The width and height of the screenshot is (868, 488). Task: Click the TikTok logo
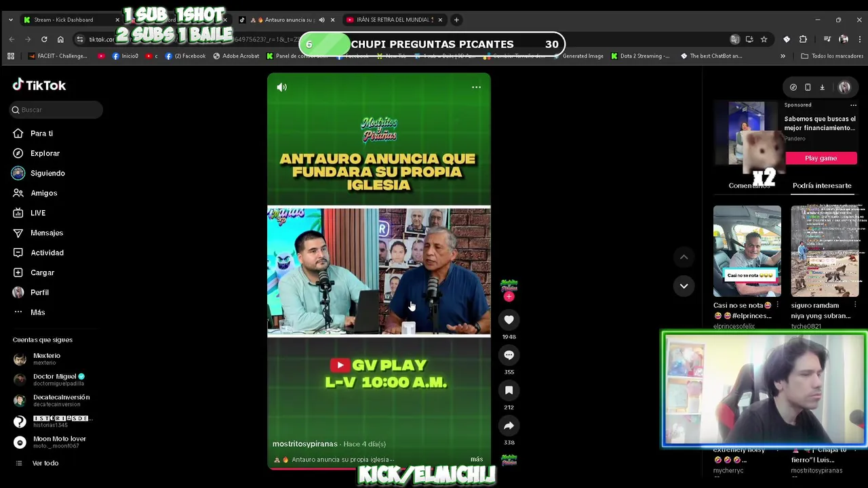click(39, 85)
